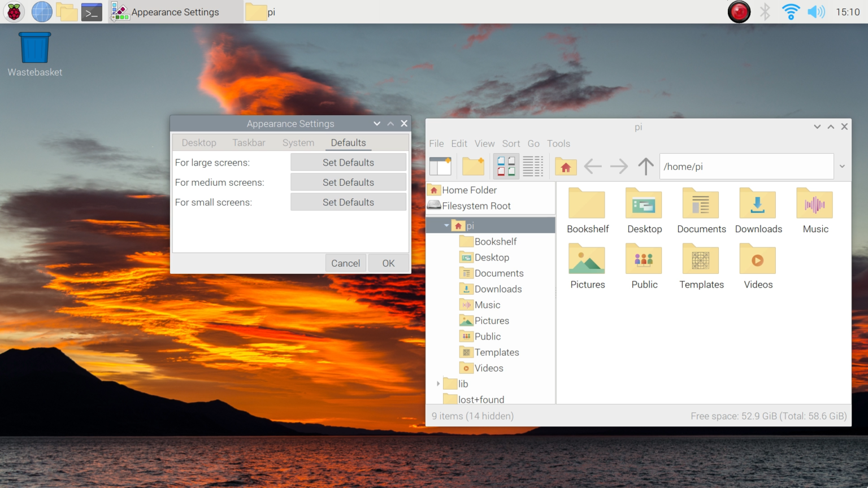Switch to the Taskbar tab

point(249,142)
